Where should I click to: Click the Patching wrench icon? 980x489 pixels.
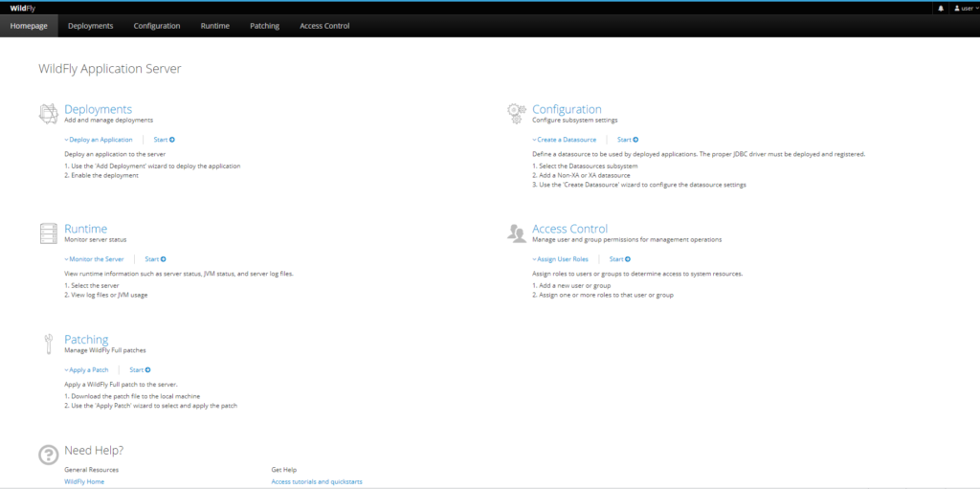tap(48, 344)
